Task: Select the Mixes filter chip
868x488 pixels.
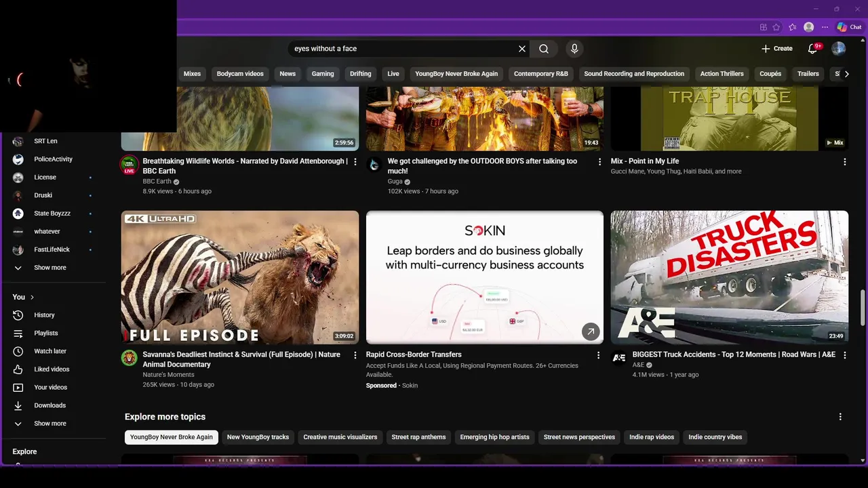Action: pyautogui.click(x=192, y=74)
